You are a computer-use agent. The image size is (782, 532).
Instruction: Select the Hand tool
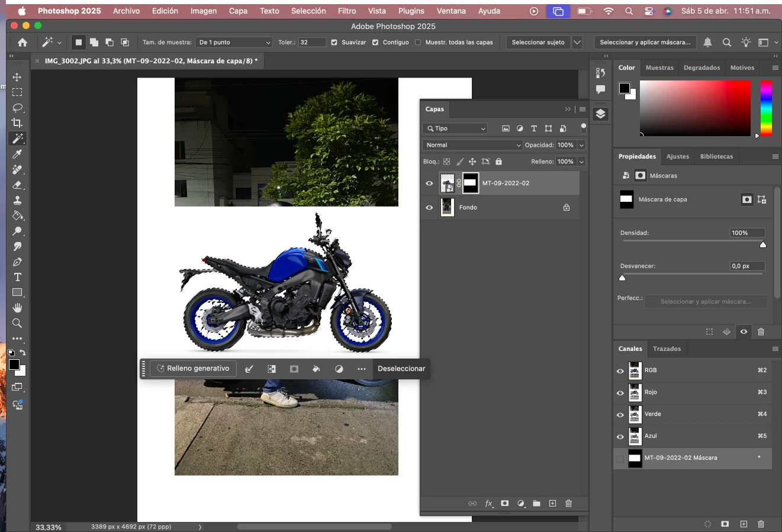click(17, 308)
